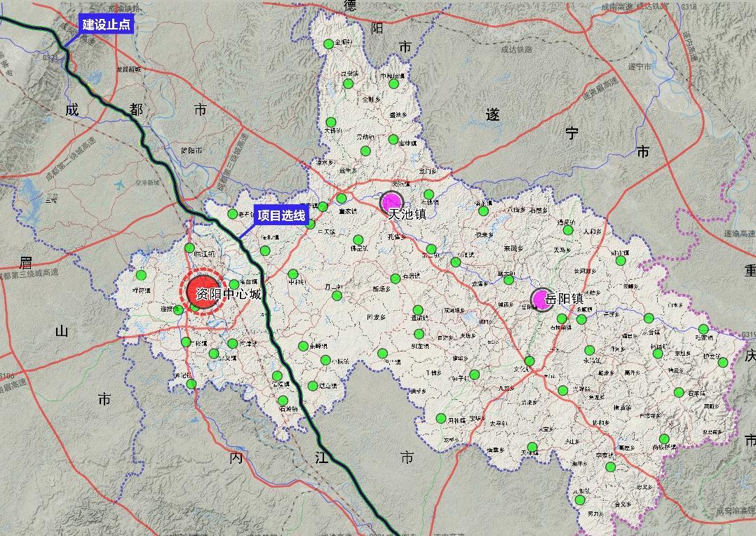Click the 岳阳镇 text label
The width and height of the screenshot is (756, 536).
click(x=565, y=300)
